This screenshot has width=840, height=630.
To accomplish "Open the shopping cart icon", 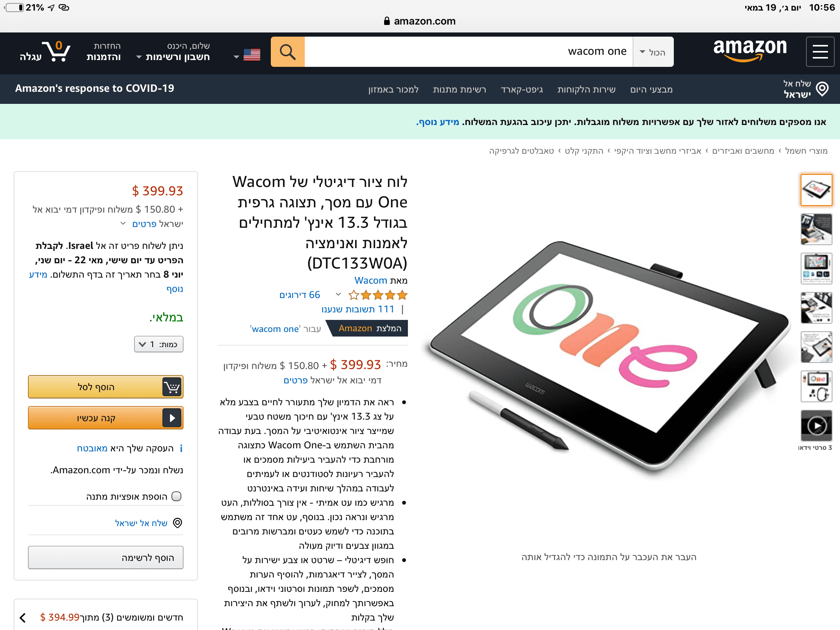I will coord(57,51).
